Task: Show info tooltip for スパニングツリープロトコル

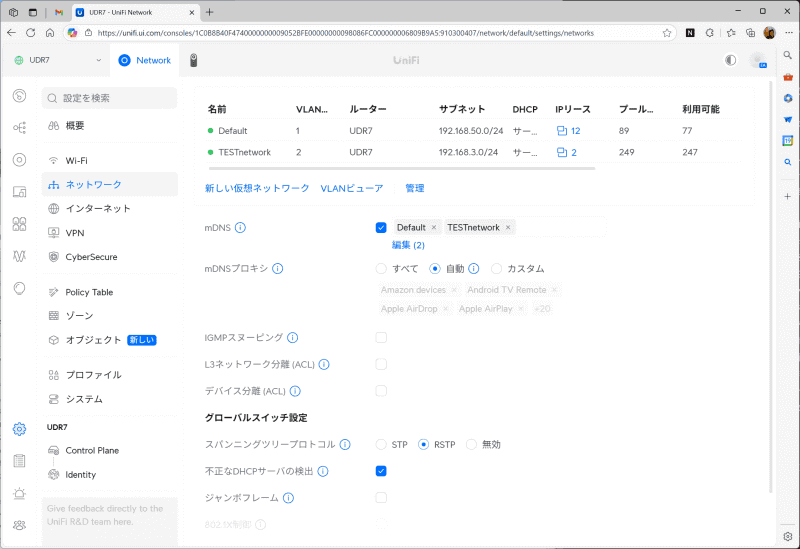Action: point(345,444)
